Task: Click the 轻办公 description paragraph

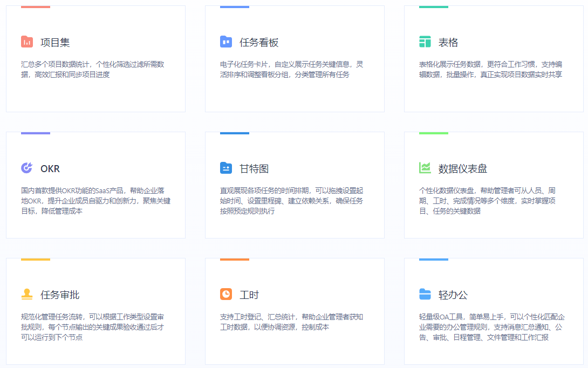Action: coord(491,327)
